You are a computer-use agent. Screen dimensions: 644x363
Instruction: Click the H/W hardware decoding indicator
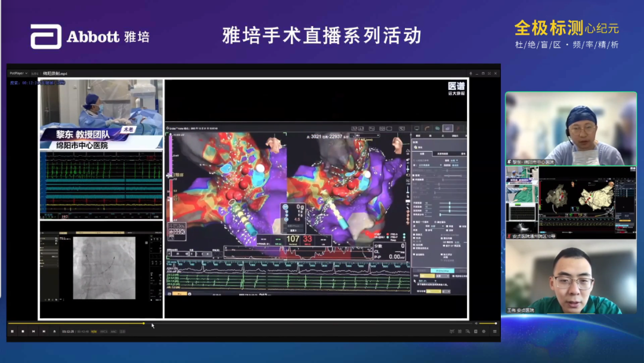tap(94, 331)
